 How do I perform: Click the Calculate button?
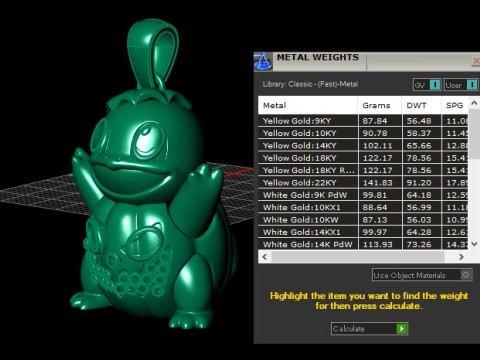[x=369, y=329]
